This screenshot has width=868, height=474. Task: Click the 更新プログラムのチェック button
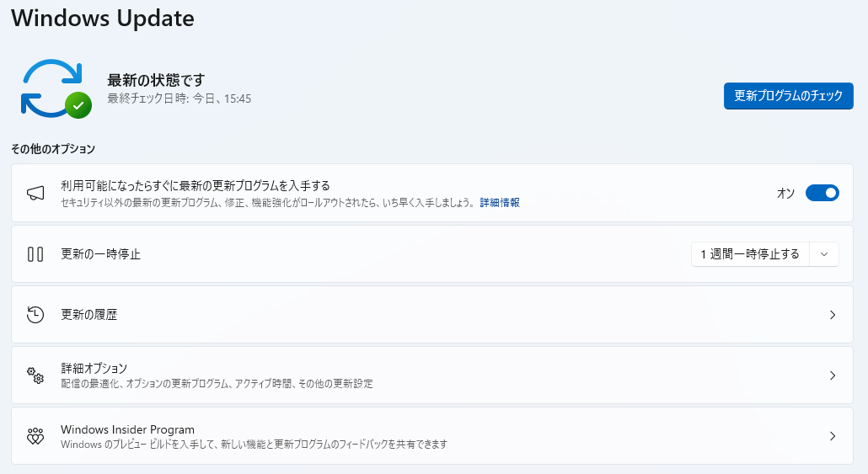click(x=788, y=96)
